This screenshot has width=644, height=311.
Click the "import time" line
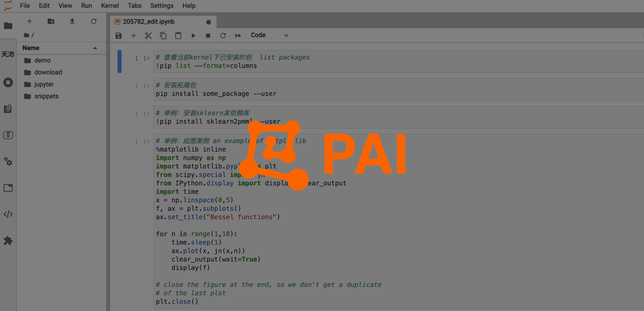[177, 192]
